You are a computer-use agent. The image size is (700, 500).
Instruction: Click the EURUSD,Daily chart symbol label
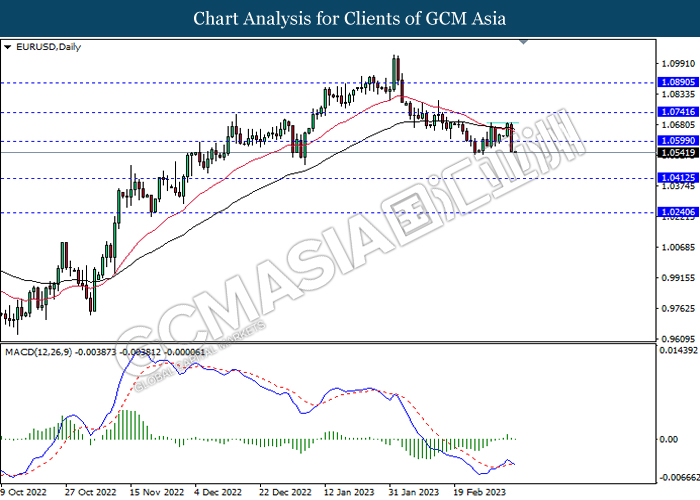[48, 47]
